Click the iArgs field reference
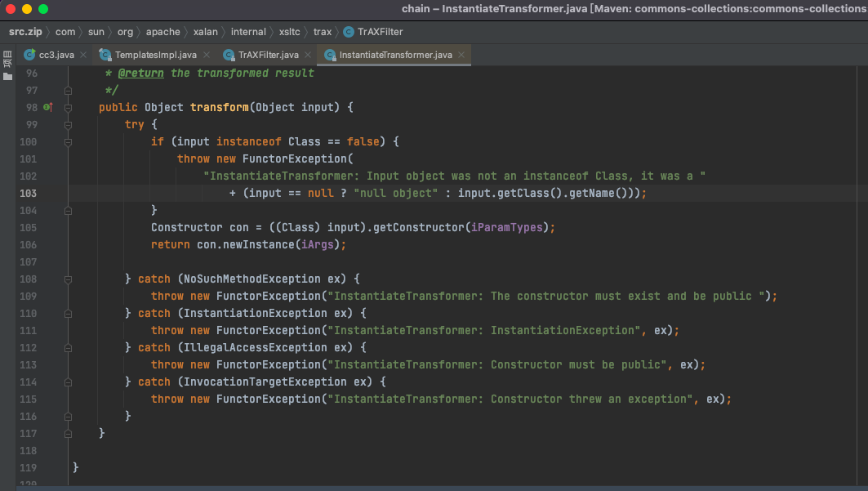Viewport: 868px width, 491px height. point(317,244)
